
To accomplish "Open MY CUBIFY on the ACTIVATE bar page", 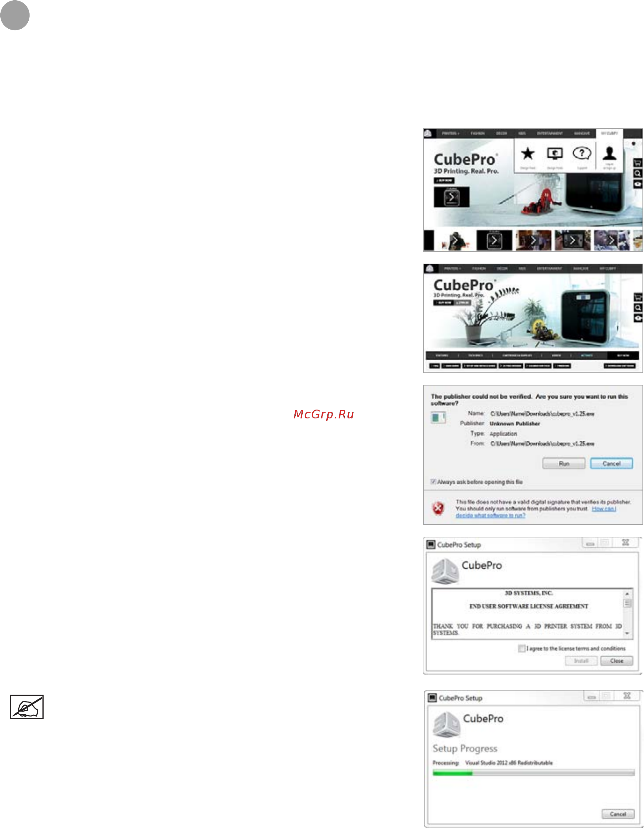I will tap(608, 268).
